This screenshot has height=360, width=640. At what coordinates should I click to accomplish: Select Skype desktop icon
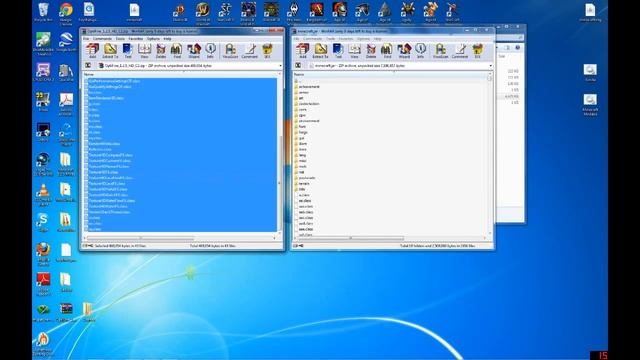tap(43, 222)
